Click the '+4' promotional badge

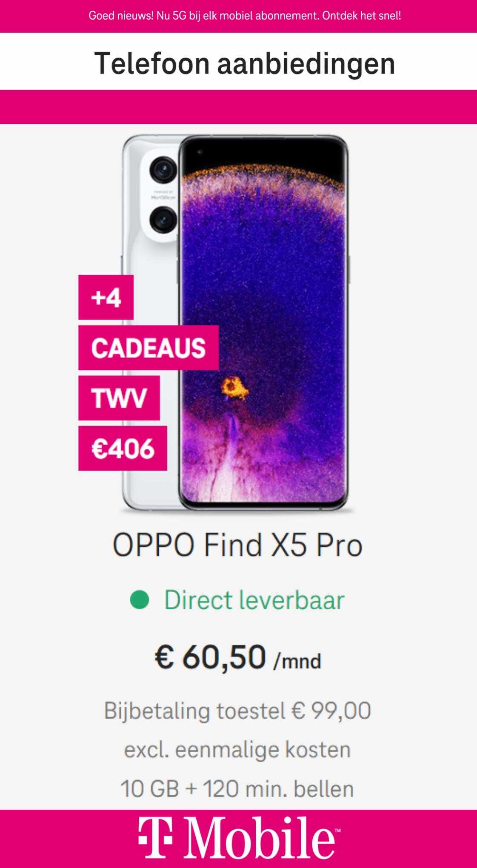106,297
